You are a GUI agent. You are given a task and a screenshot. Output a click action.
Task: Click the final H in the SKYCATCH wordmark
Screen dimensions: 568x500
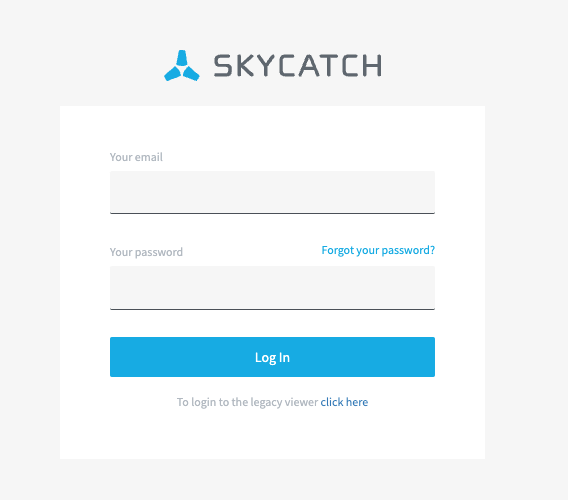[x=372, y=66]
